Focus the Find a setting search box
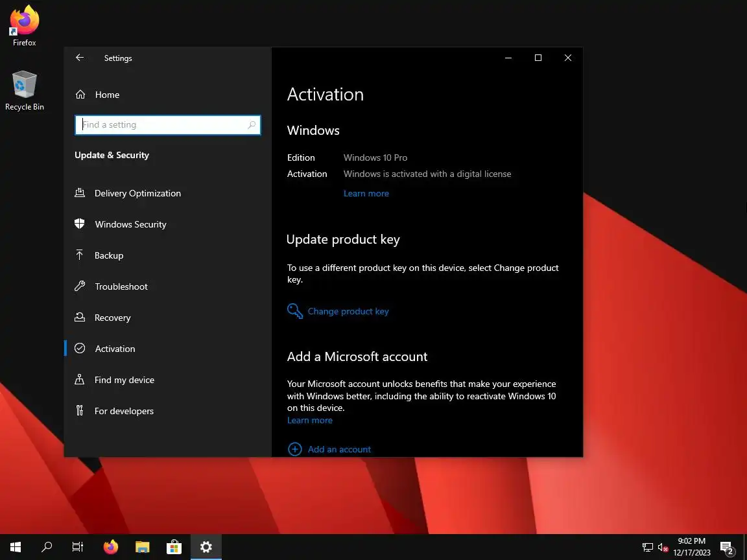 point(168,124)
